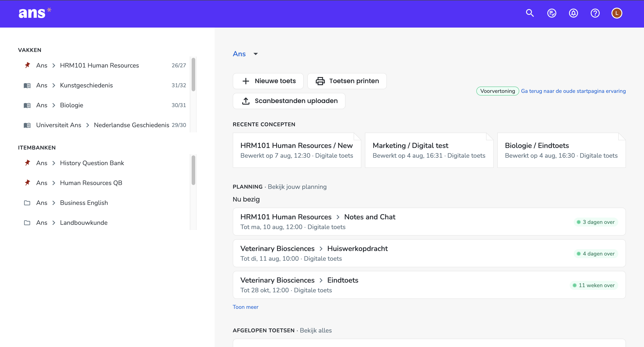Click upload icon on Scanbestanden uploaden
The image size is (644, 347).
click(x=246, y=101)
